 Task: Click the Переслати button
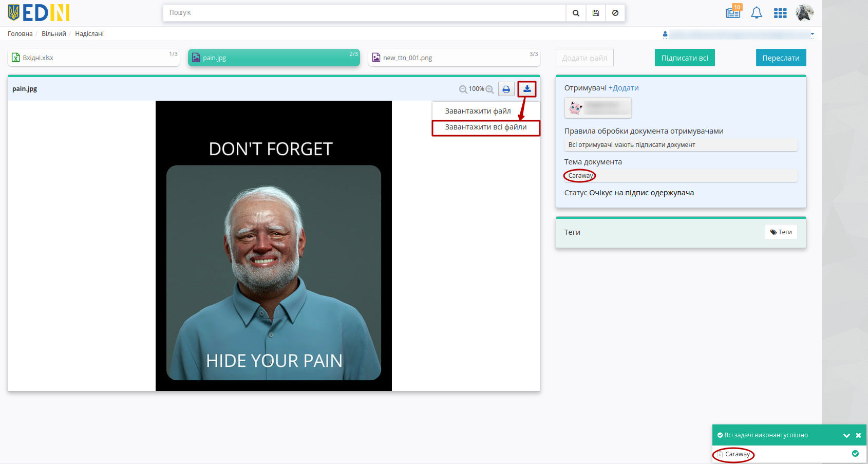point(781,58)
